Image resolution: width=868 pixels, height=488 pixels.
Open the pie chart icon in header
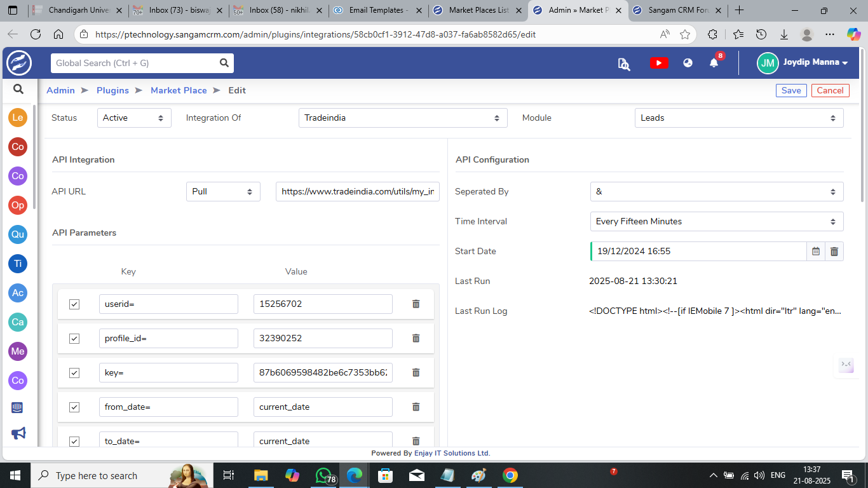688,63
